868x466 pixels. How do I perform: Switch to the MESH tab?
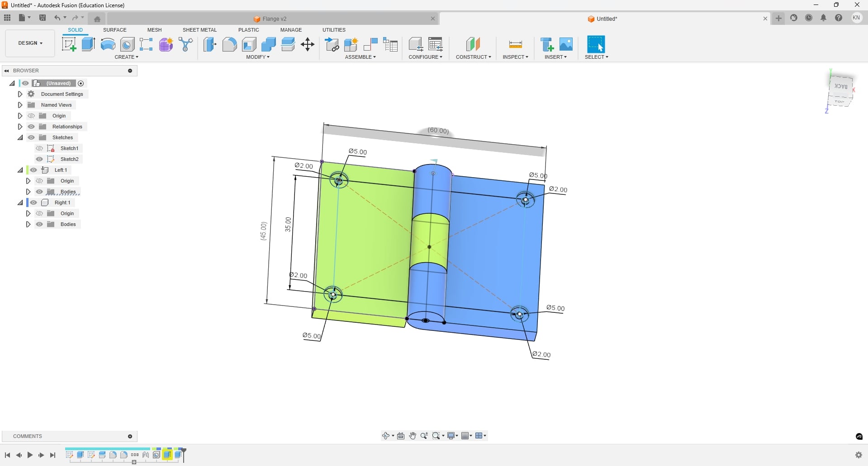pyautogui.click(x=154, y=30)
